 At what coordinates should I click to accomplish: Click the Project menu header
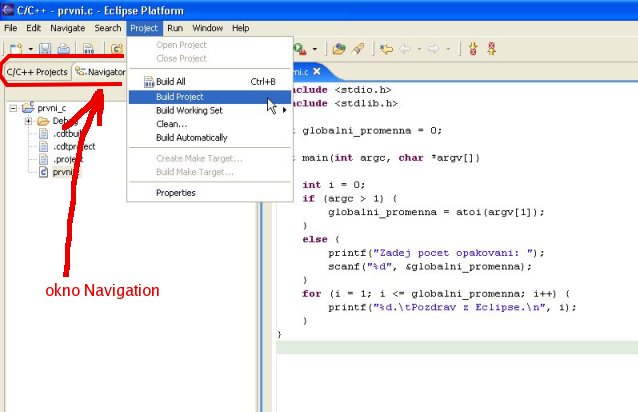pyautogui.click(x=144, y=28)
